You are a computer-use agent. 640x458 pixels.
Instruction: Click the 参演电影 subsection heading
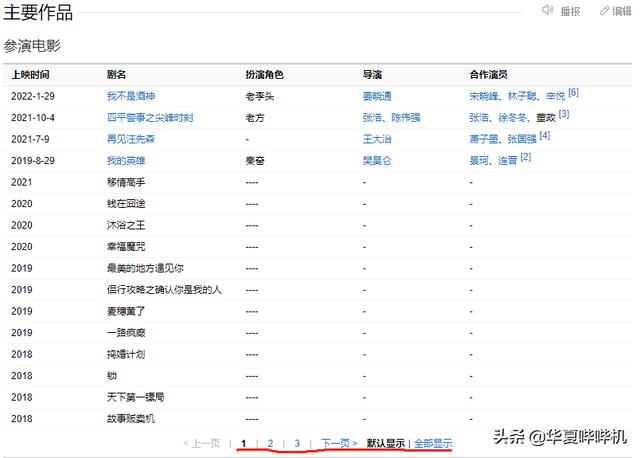click(32, 46)
